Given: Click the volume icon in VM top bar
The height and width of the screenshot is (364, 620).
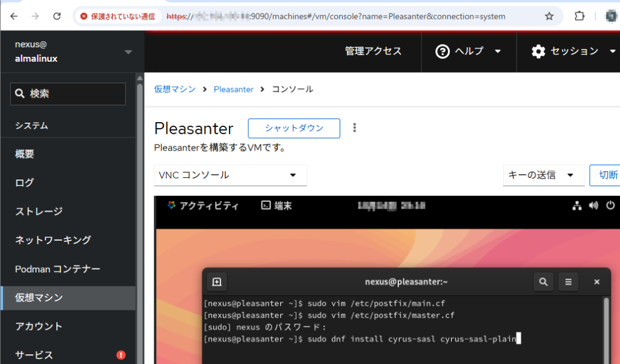Looking at the screenshot, I should click(x=593, y=206).
